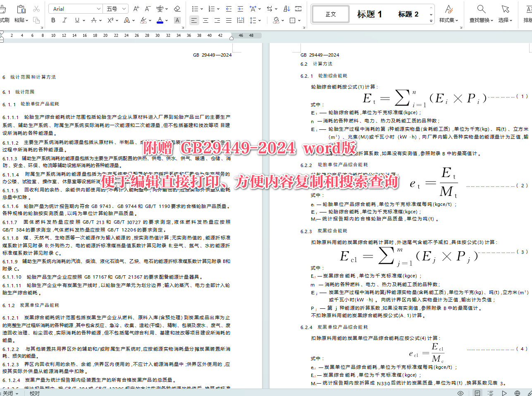Screen dimensions: 532x396
Task: Switch to the 标题 1 style
Action: coord(369,14)
